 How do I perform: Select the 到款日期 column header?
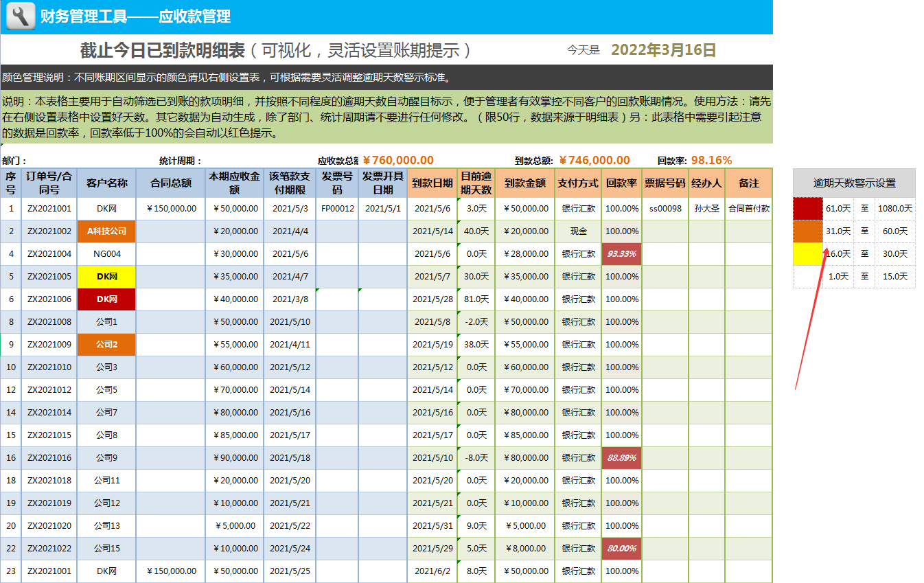pyautogui.click(x=432, y=183)
